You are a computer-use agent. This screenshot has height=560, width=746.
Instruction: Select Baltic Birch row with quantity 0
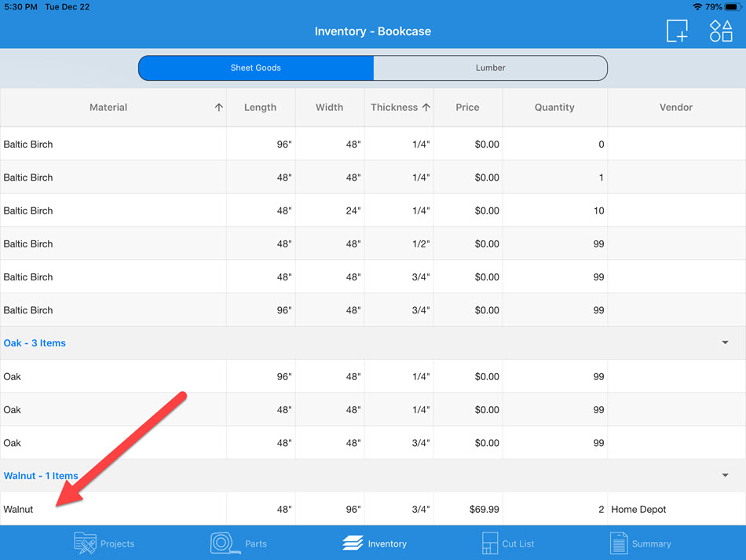pos(373,144)
